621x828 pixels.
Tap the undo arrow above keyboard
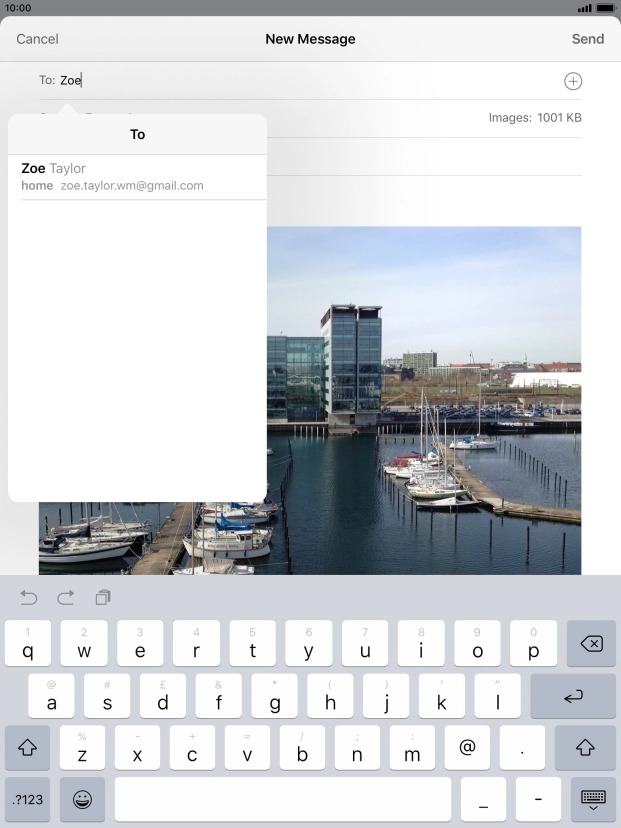pos(29,598)
